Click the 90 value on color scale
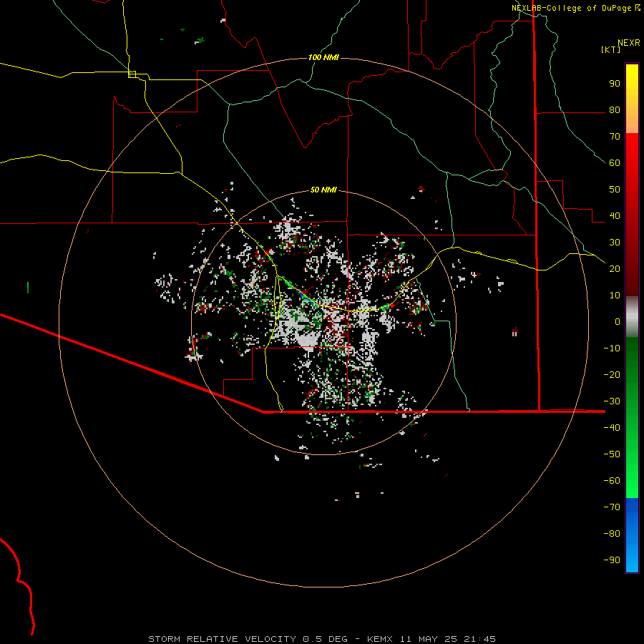Screen dimensions: 644x644 615,84
